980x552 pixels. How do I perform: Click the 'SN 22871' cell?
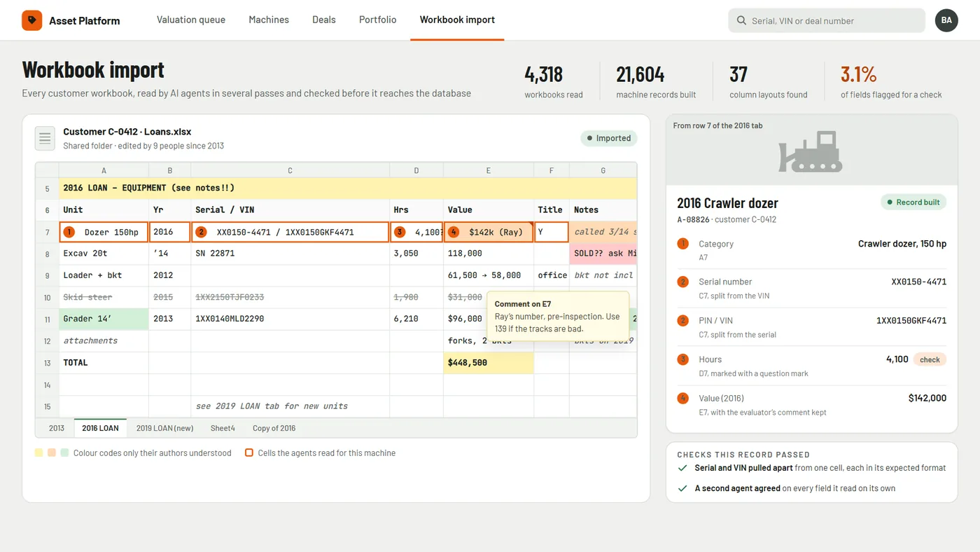tap(290, 254)
